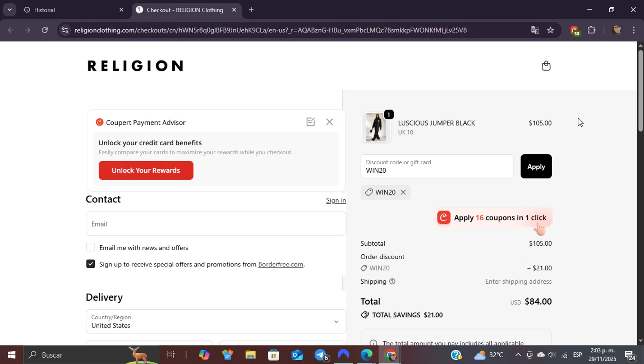Reload the current page
Image resolution: width=644 pixels, height=364 pixels.
coord(45,30)
